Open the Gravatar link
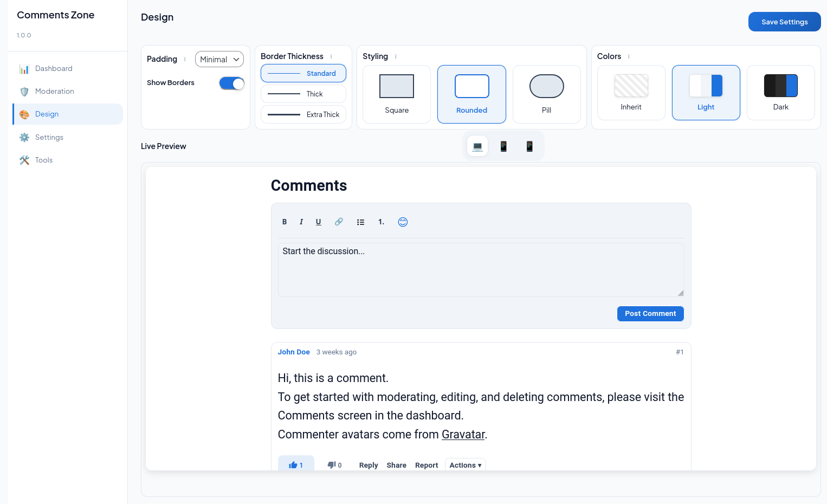Viewport: 827px width, 504px height. click(x=463, y=435)
